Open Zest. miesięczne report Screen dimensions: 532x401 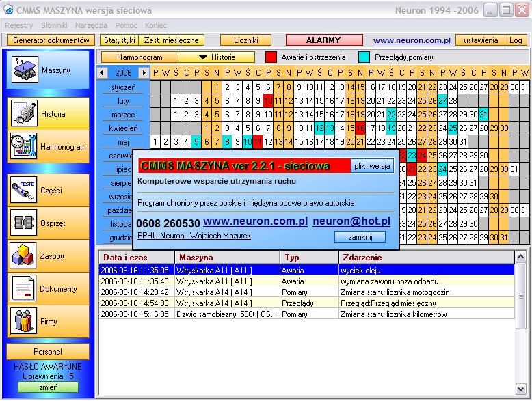(x=172, y=40)
